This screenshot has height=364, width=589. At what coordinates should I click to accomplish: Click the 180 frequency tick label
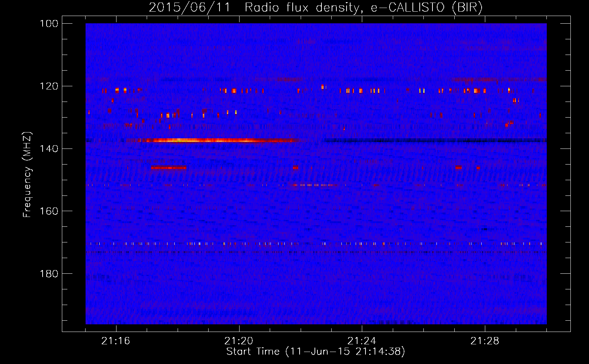coord(48,274)
